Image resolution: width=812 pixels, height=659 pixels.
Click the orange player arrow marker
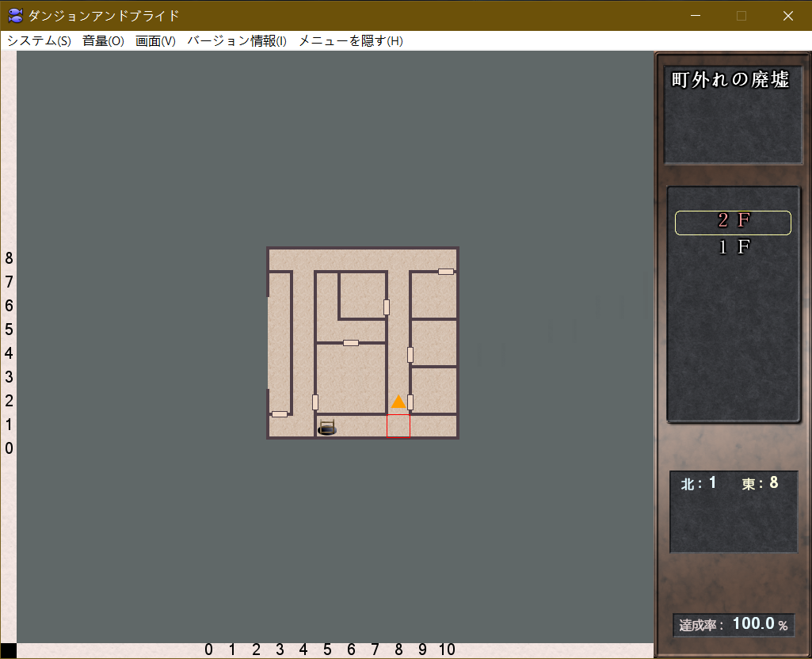(x=398, y=402)
